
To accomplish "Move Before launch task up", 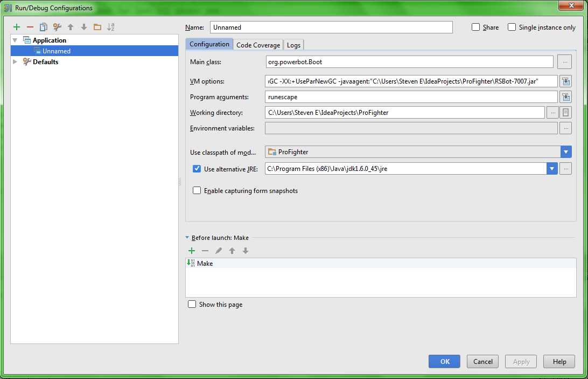I will coord(232,251).
